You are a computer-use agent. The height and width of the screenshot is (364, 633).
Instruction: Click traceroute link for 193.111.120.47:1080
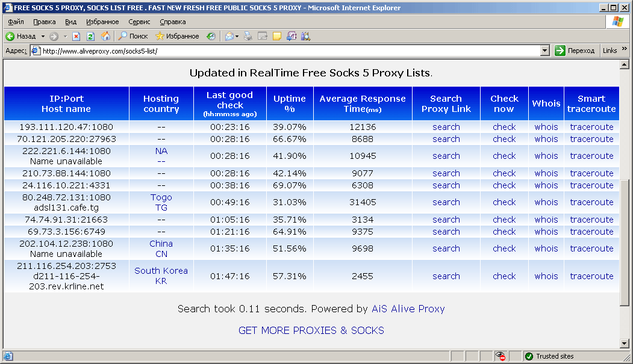[591, 127]
